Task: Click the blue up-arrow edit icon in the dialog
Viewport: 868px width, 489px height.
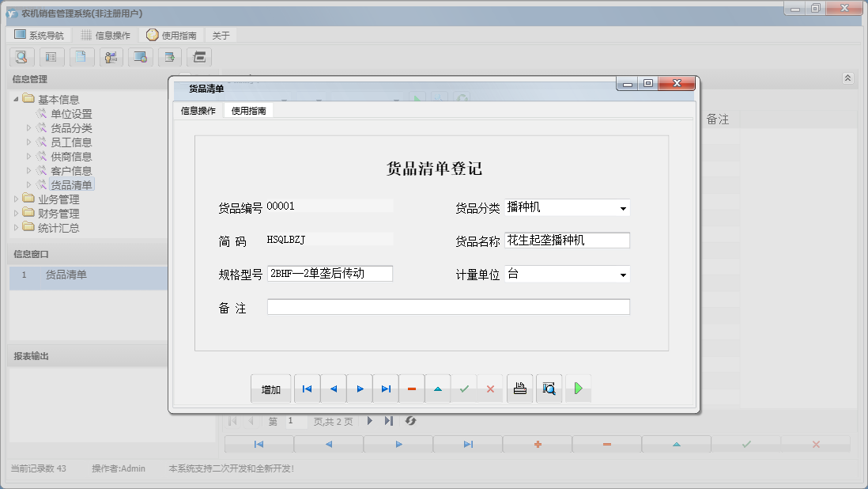Action: pos(439,389)
